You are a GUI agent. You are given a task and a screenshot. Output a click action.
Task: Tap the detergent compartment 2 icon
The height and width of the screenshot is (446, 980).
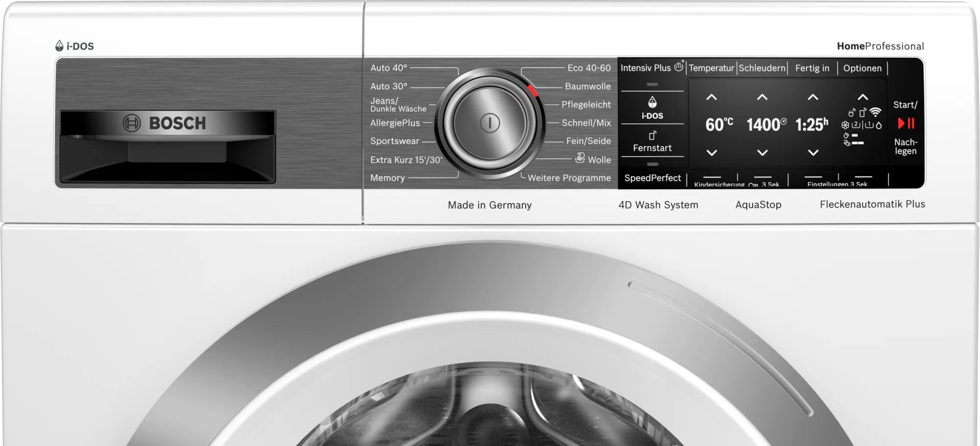click(x=856, y=125)
